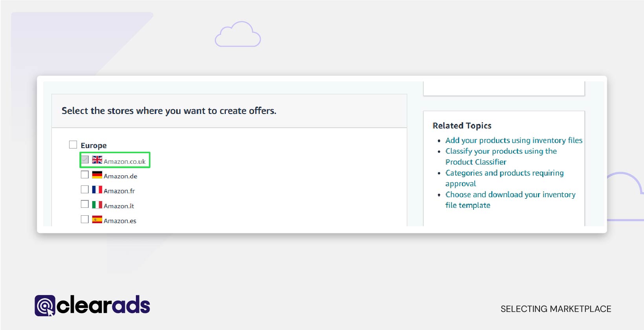Check the Amazon.de store checkbox
The height and width of the screenshot is (330, 644).
point(85,174)
